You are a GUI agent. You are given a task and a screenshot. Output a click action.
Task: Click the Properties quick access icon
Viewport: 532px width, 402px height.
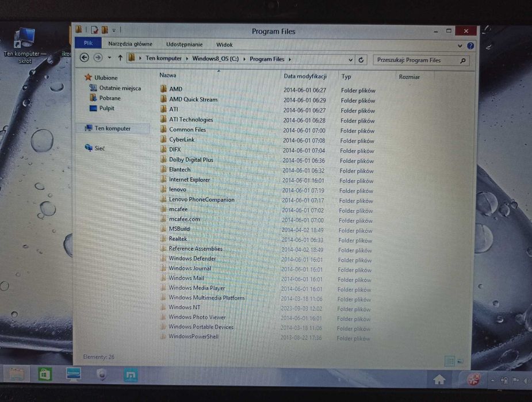(x=94, y=30)
